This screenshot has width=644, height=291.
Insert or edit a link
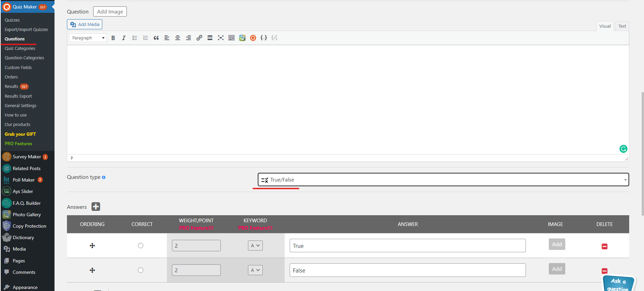tap(199, 38)
